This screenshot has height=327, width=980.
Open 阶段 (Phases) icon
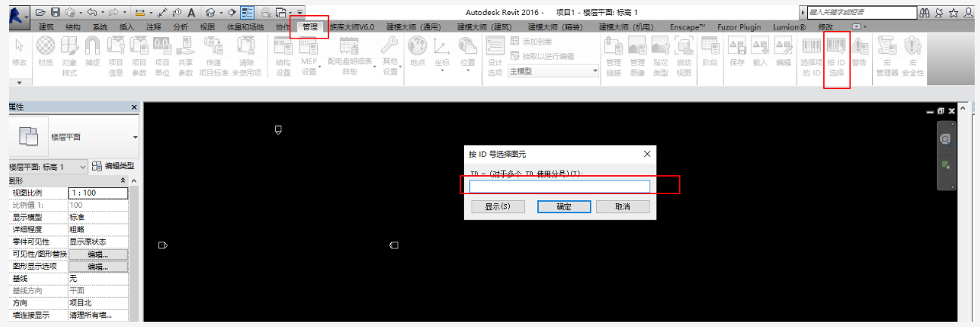tap(710, 53)
